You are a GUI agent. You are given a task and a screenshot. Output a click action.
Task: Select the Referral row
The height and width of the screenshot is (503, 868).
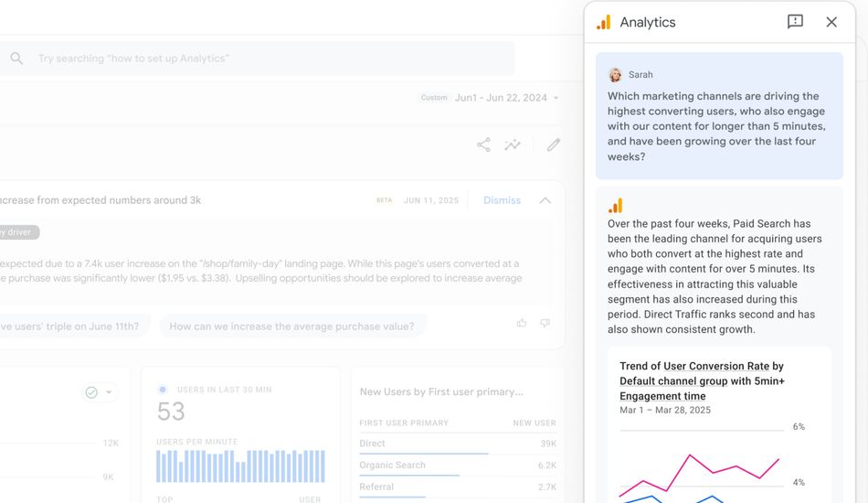[x=458, y=487]
